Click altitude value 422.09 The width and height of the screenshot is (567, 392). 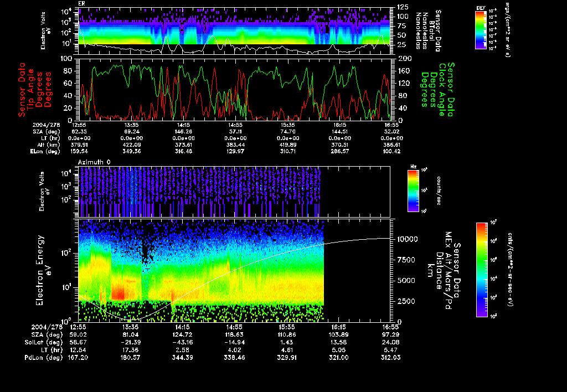tap(131, 145)
